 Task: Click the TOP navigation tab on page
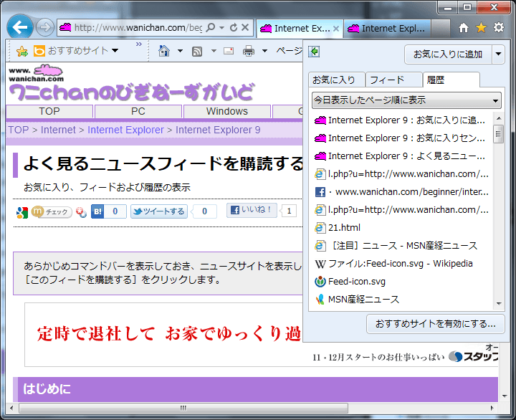49,111
